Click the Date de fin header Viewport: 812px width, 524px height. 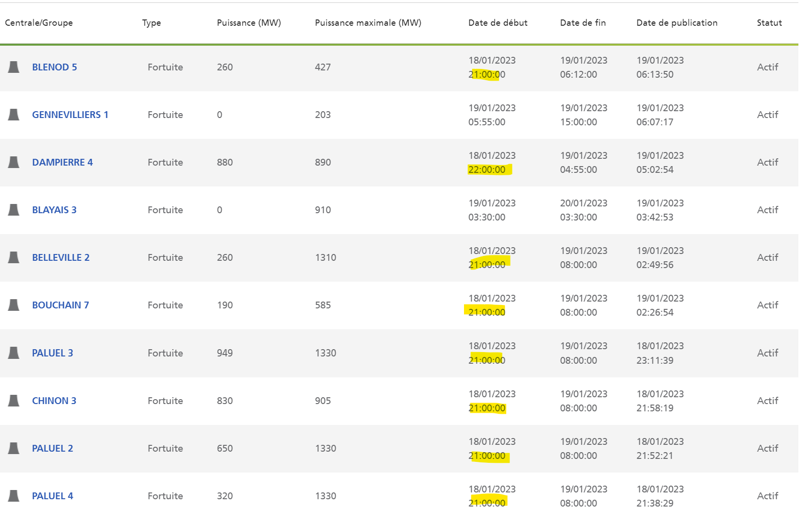pos(583,23)
